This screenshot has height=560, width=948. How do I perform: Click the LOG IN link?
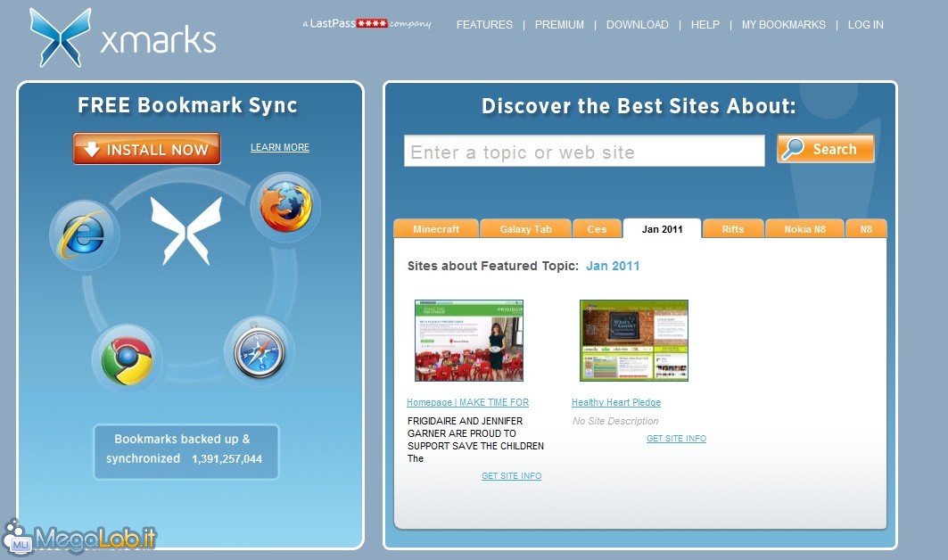coord(865,25)
